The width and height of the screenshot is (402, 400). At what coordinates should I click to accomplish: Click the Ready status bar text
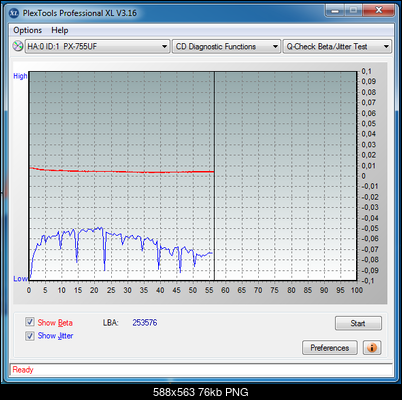pos(23,369)
